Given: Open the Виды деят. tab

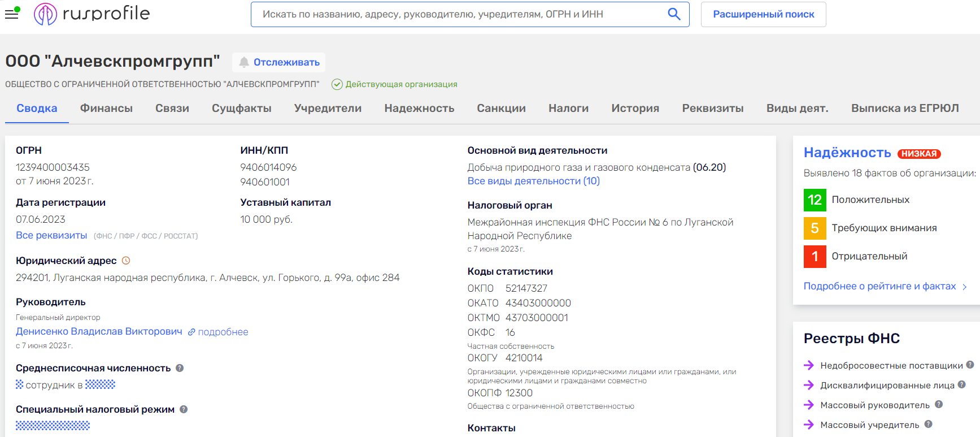Looking at the screenshot, I should tap(797, 108).
